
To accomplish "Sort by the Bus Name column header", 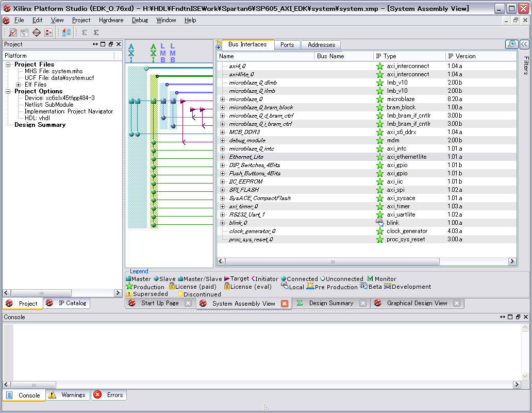I will coord(344,56).
